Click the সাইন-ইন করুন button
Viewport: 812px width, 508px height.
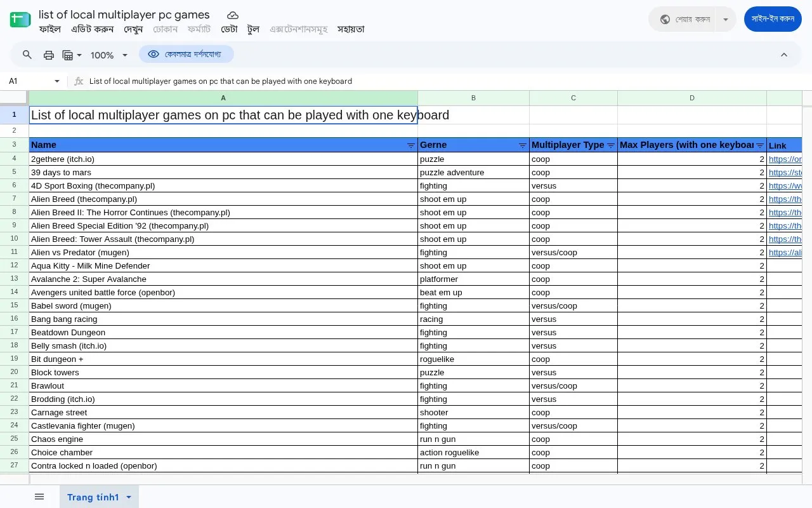point(773,19)
